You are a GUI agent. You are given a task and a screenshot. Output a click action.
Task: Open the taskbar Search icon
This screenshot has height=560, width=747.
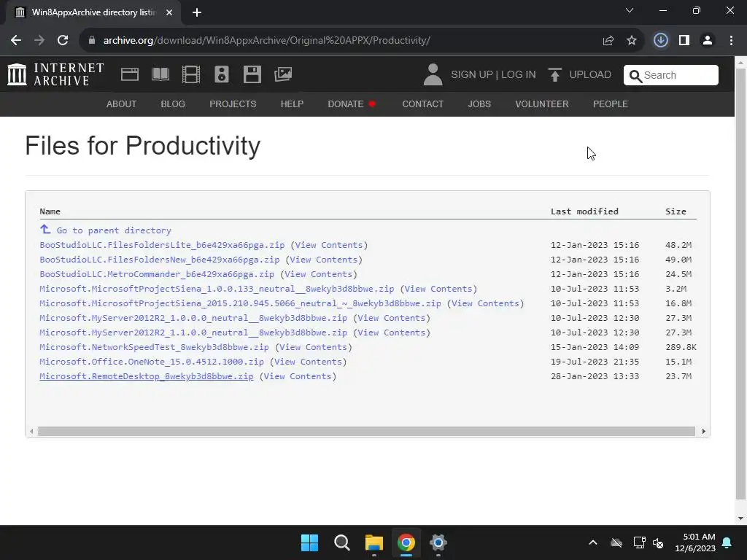point(342,542)
